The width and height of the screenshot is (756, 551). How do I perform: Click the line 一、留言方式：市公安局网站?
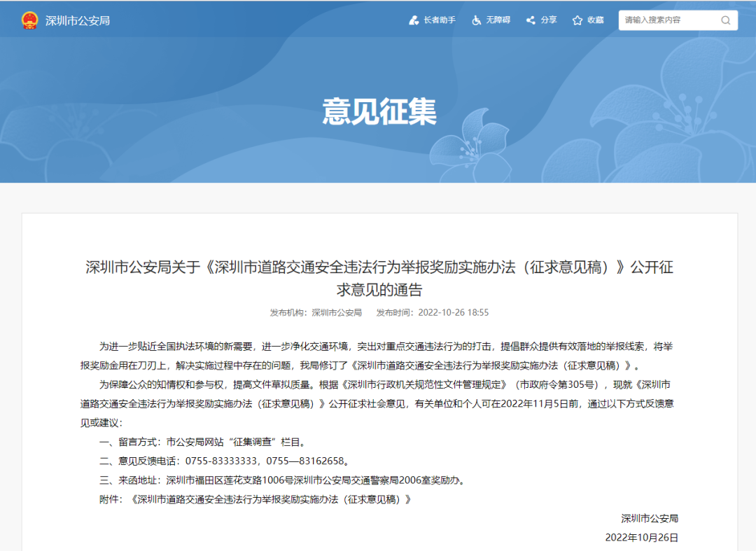tap(202, 442)
